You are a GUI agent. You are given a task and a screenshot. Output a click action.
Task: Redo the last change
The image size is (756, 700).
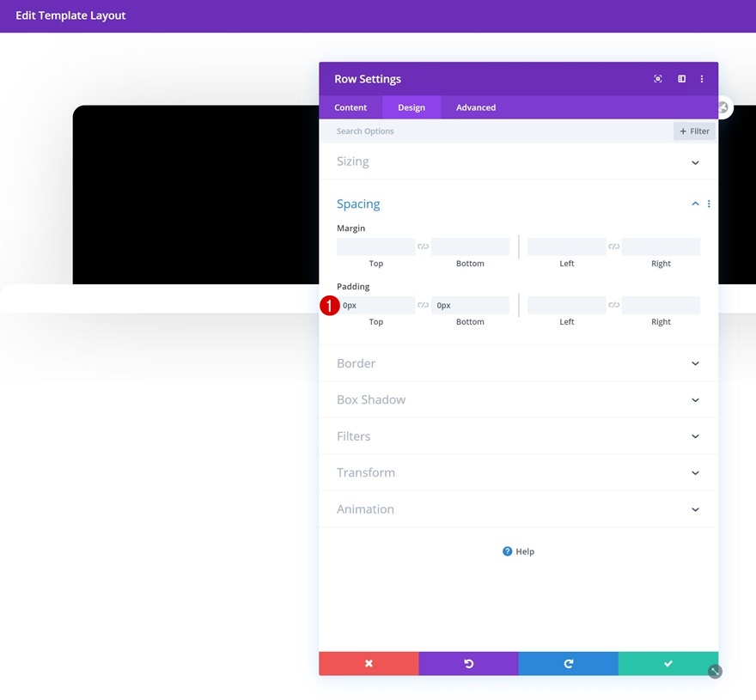click(x=569, y=663)
